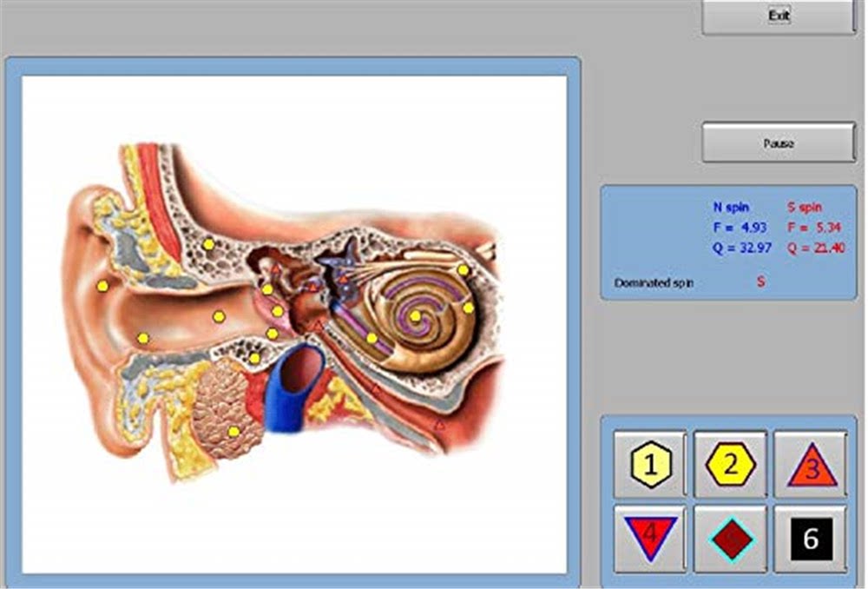Select the black square level 6 icon
Screen dimensions: 868x589
pos(810,538)
